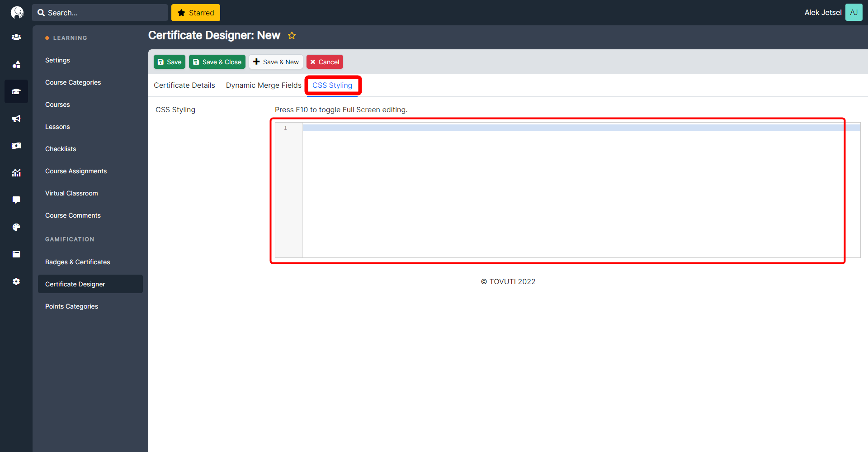Go to Courses

click(57, 105)
